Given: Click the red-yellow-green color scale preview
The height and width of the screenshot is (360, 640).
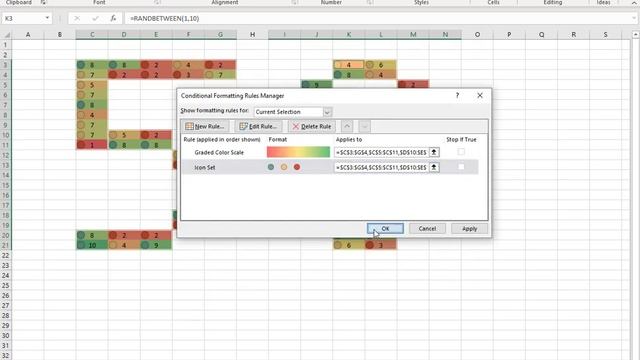Looking at the screenshot, I should point(298,152).
